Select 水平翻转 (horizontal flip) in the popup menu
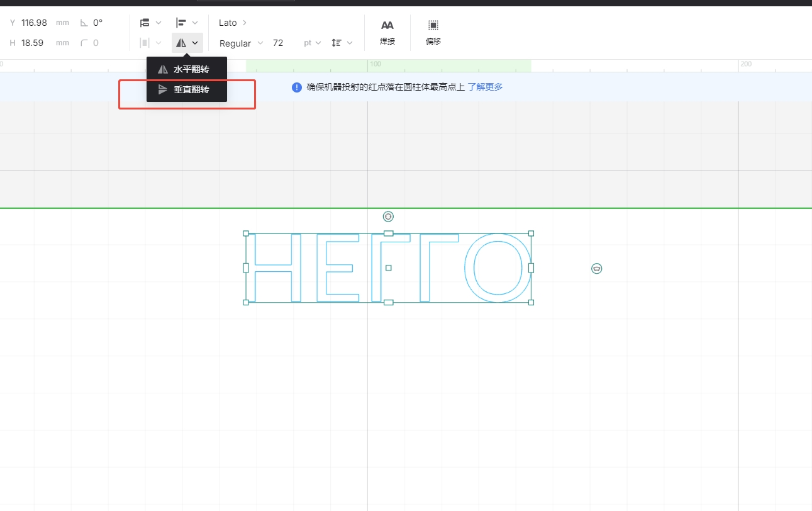The height and width of the screenshot is (511, 812). (x=186, y=69)
